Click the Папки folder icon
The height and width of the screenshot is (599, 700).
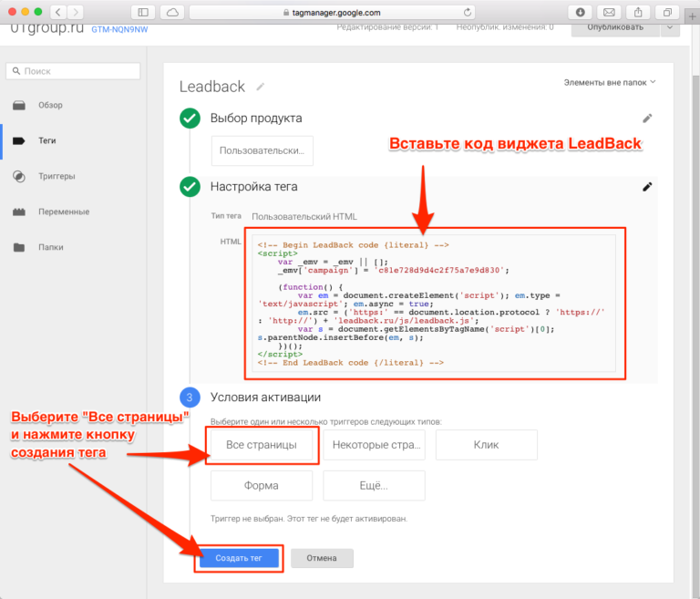(x=19, y=247)
